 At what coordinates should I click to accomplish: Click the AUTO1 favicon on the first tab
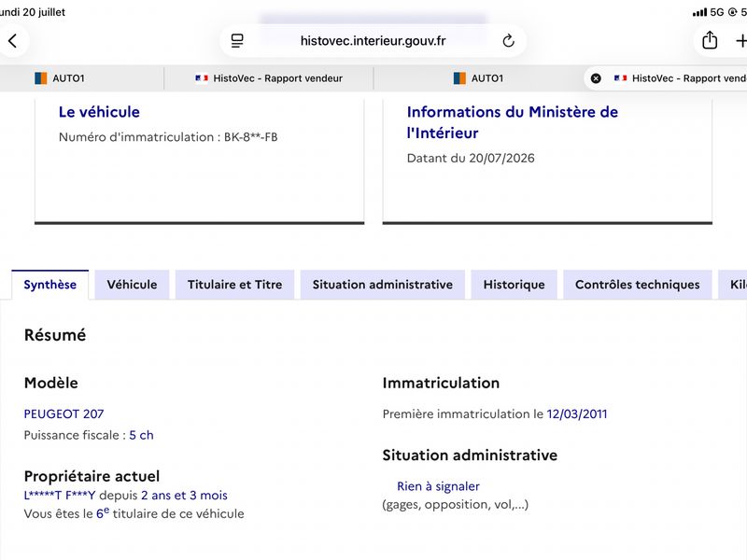[x=41, y=78]
